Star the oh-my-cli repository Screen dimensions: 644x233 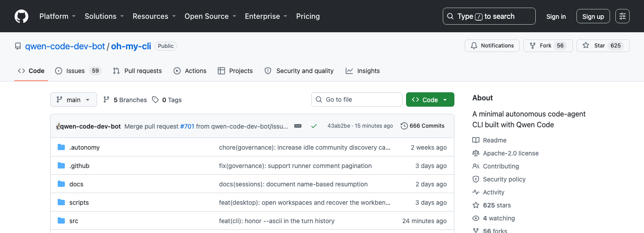(x=603, y=46)
